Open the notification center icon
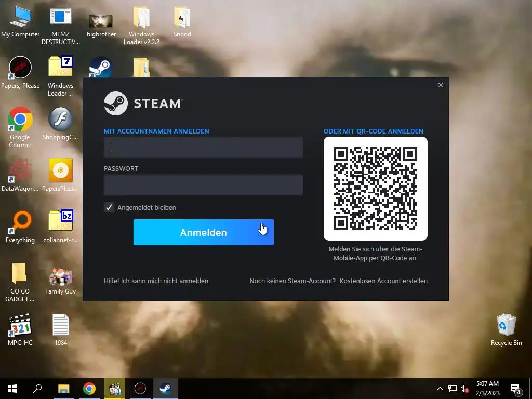 pos(516,389)
